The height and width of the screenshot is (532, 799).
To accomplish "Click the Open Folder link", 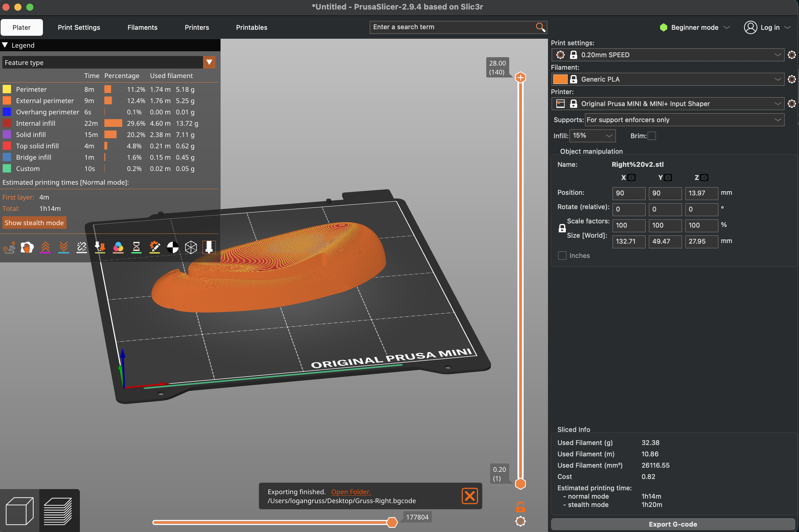I will pyautogui.click(x=351, y=491).
